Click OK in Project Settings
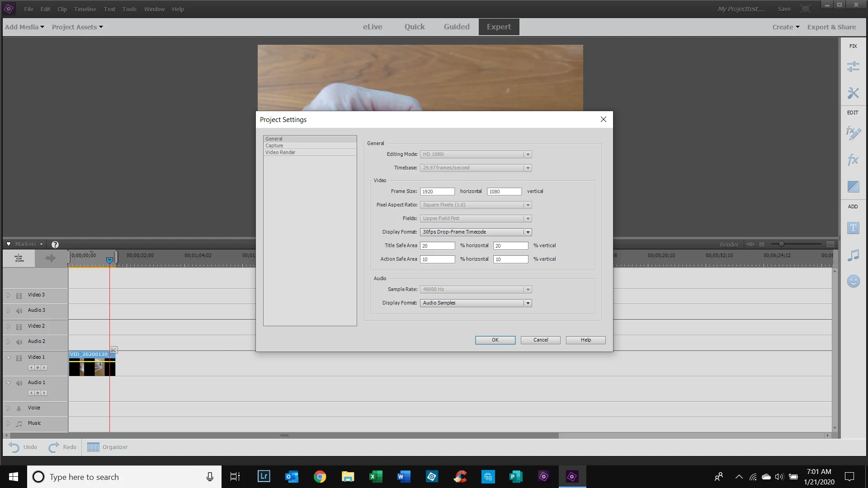 coord(495,340)
